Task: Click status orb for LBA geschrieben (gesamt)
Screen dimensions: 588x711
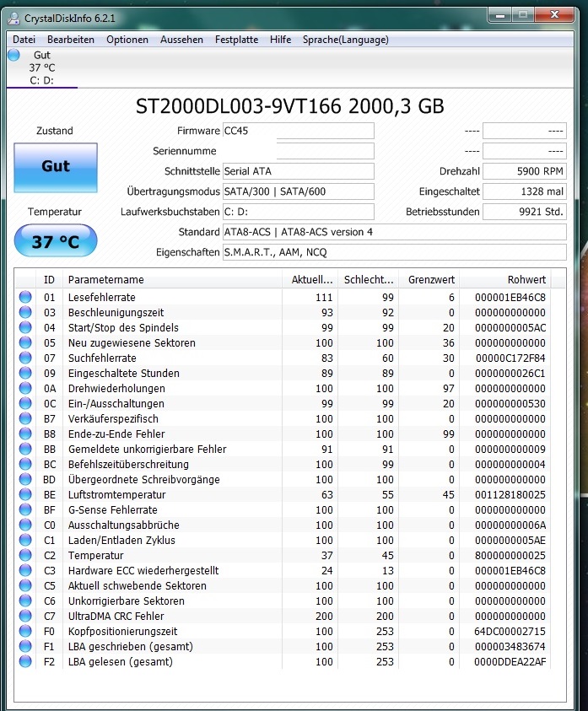Action: 25,647
